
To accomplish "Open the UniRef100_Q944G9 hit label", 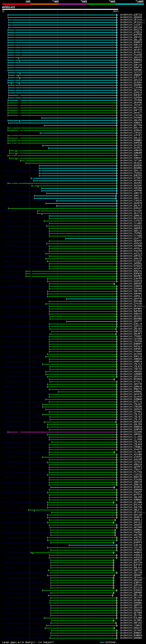I will click(x=131, y=17).
